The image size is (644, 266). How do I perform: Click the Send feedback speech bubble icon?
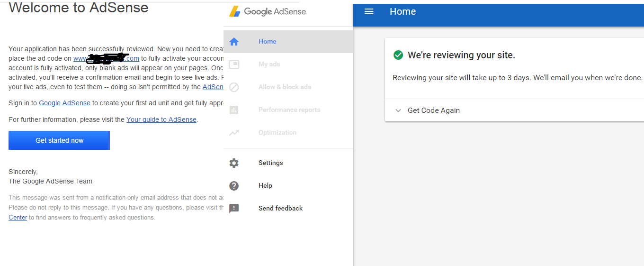(x=234, y=209)
